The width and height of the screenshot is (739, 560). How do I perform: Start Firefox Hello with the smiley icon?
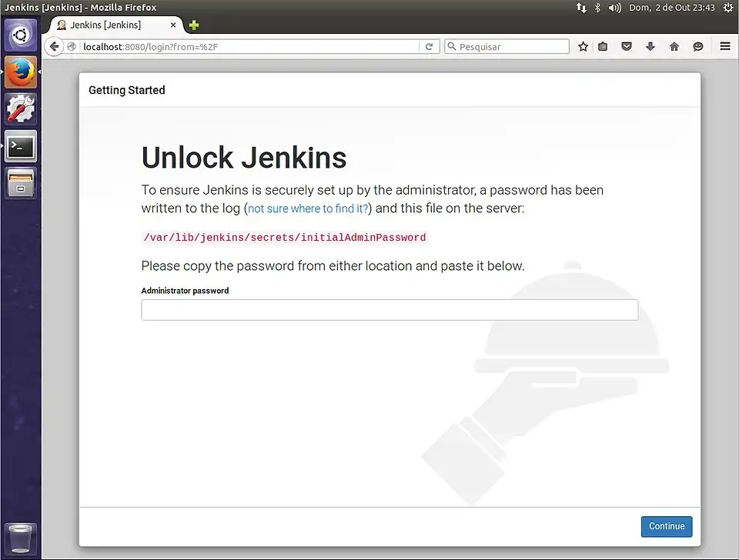(x=697, y=46)
